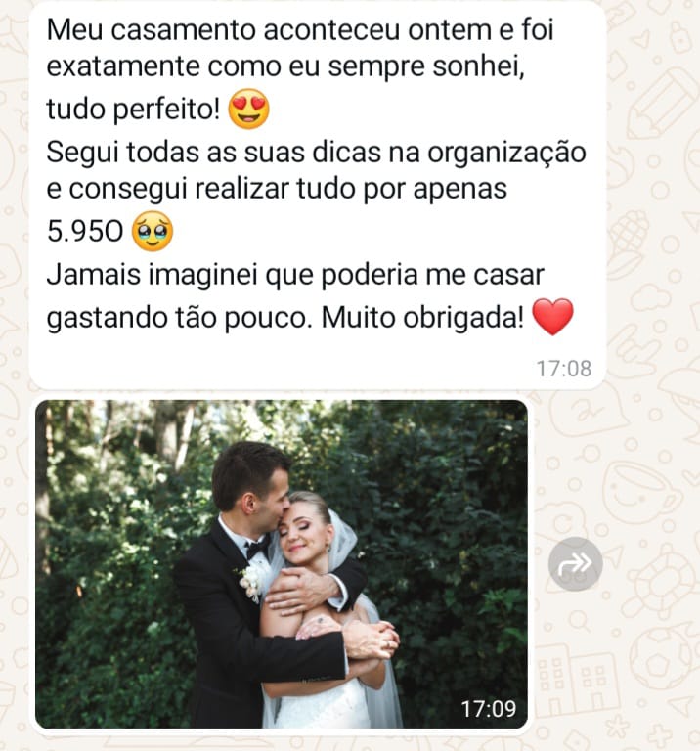Screen dimensions: 700x751
Task: Click the words "tudo perfeito!"
Action: pyautogui.click(x=134, y=110)
